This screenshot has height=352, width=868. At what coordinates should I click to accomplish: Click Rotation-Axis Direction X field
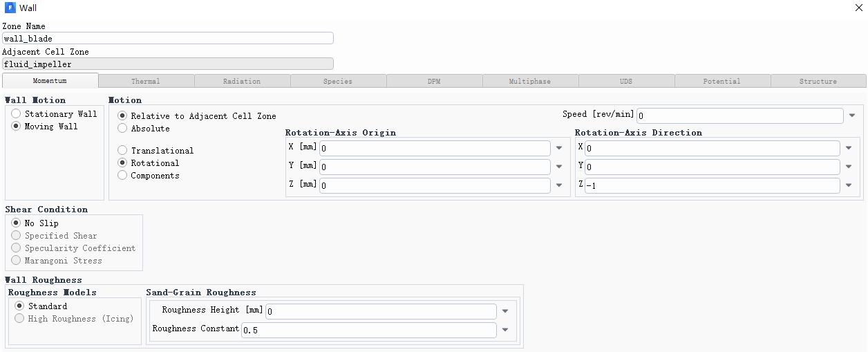coord(713,148)
